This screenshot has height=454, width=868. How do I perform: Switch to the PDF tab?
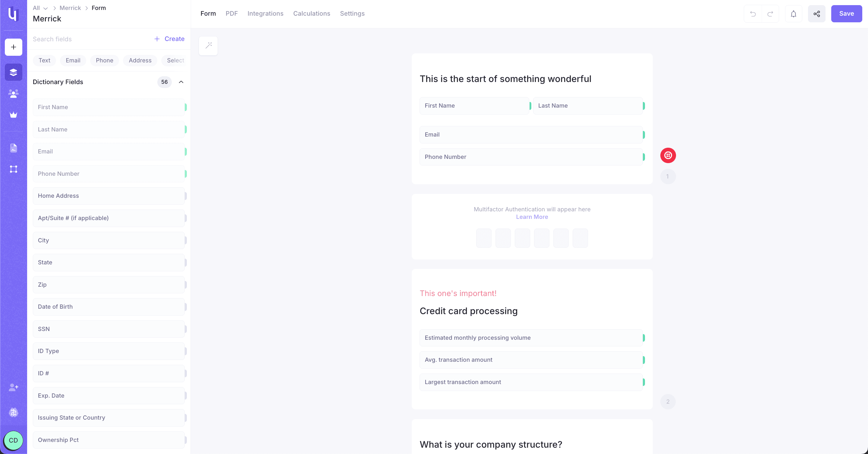pyautogui.click(x=231, y=14)
